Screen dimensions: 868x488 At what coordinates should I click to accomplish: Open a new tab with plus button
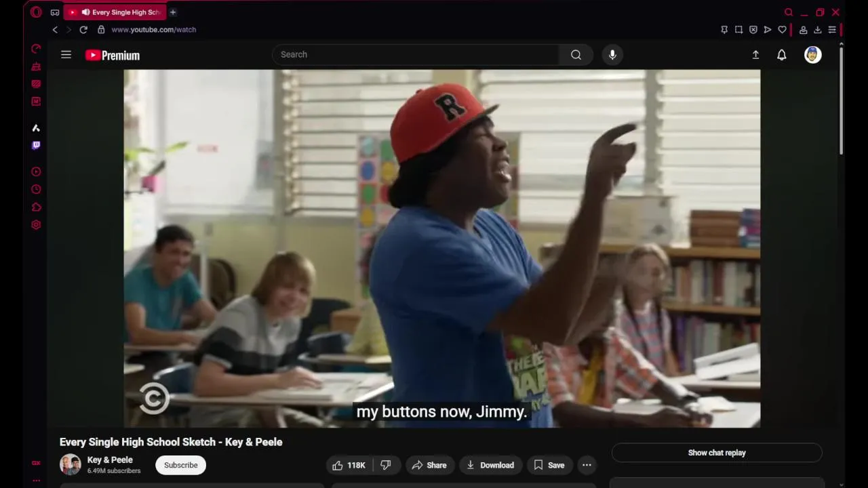173,12
